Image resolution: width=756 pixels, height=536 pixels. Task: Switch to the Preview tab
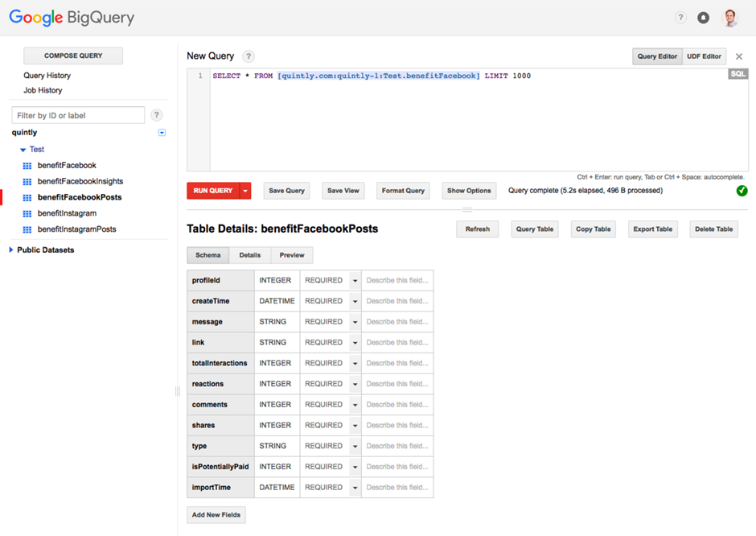[292, 255]
